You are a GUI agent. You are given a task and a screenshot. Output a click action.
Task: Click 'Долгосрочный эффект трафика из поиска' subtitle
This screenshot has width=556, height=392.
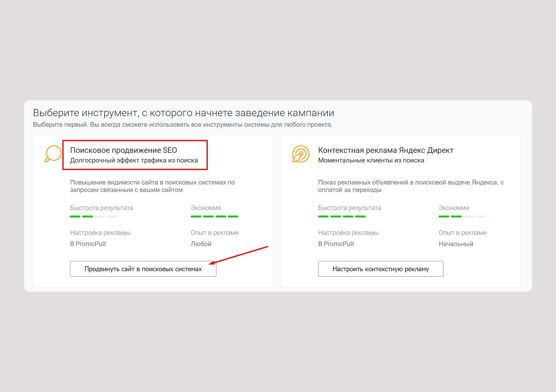tap(134, 160)
